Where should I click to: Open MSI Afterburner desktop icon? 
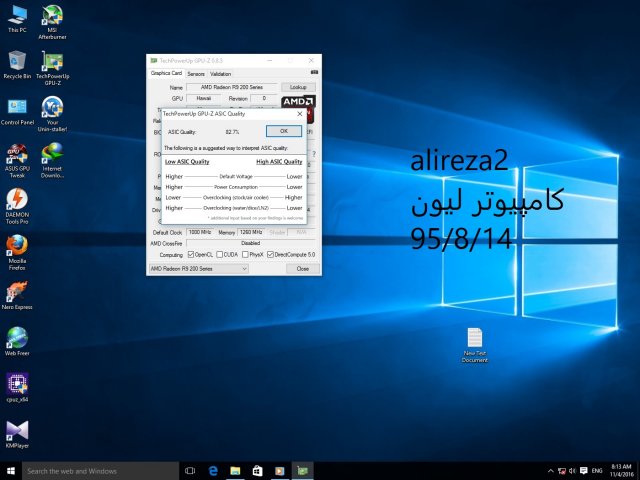pyautogui.click(x=52, y=17)
